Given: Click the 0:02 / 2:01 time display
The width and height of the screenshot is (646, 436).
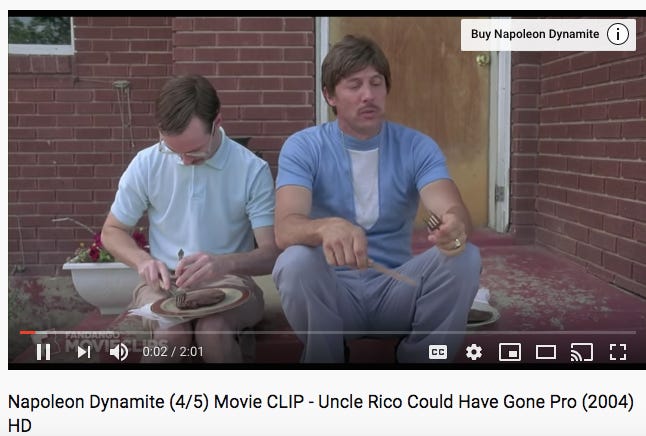Looking at the screenshot, I should [173, 352].
